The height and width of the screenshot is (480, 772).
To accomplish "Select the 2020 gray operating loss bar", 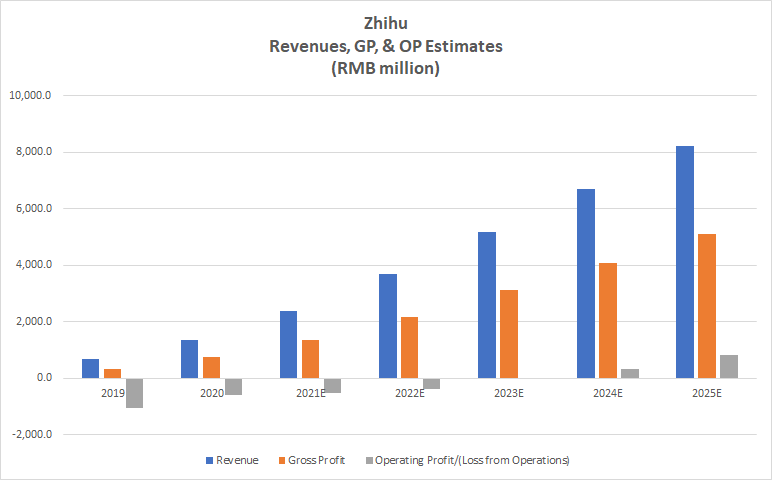I will (233, 386).
